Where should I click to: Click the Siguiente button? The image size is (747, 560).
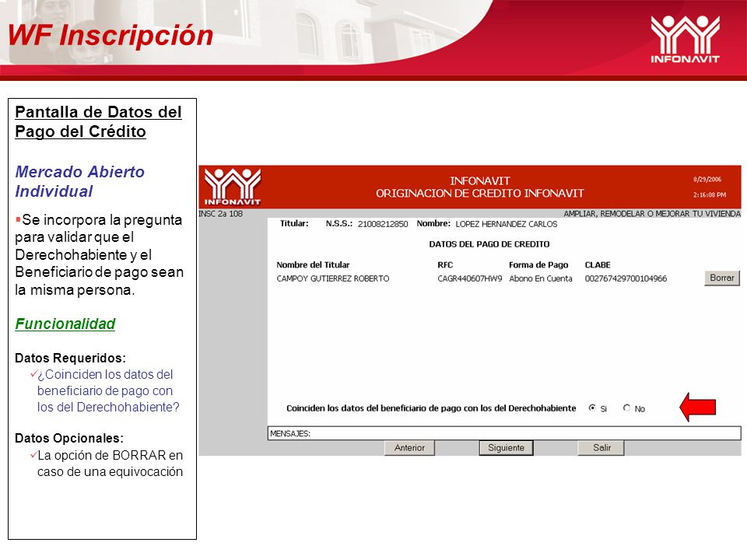(x=506, y=448)
